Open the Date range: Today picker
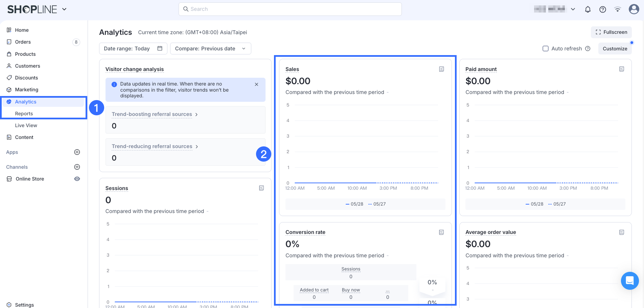 133,49
